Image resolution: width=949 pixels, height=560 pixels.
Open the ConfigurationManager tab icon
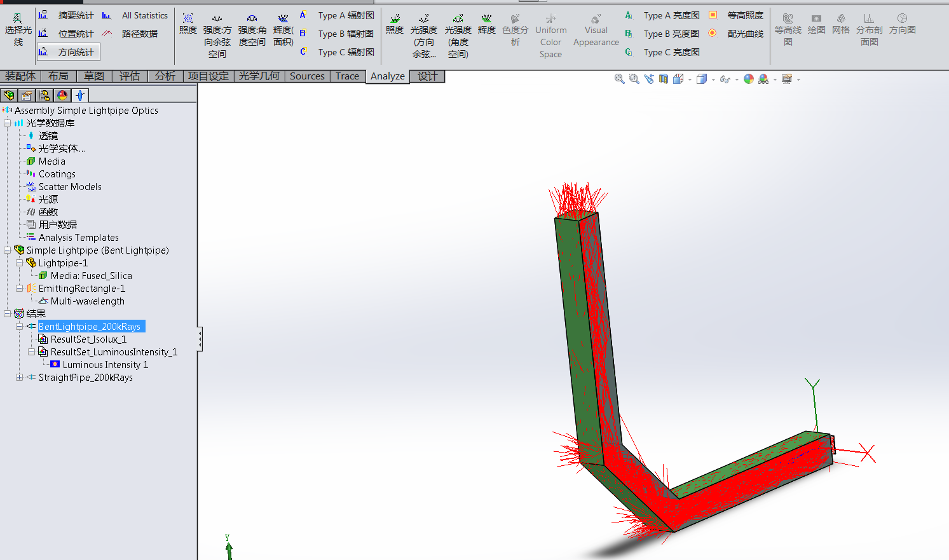pyautogui.click(x=44, y=95)
